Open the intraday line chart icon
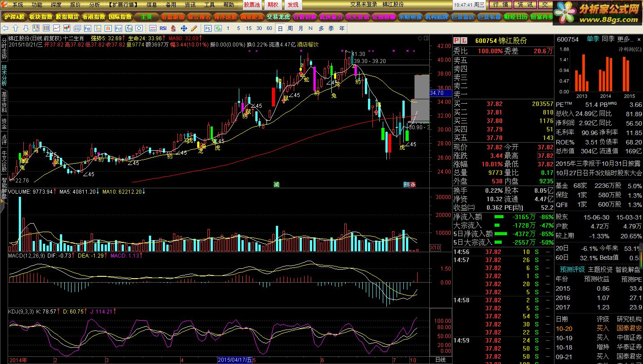The image size is (643, 364). pyautogui.click(x=57, y=28)
